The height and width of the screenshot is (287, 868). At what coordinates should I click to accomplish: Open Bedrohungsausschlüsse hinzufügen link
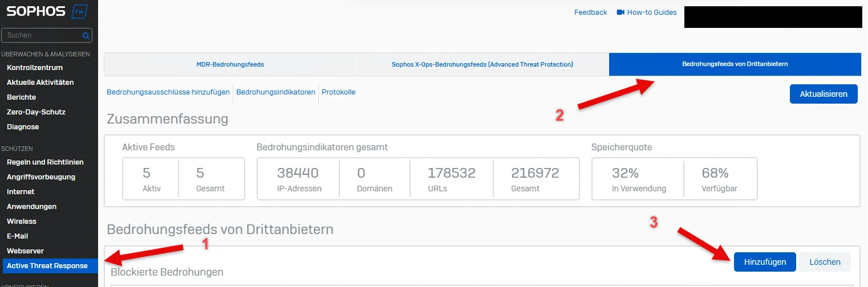pos(168,92)
